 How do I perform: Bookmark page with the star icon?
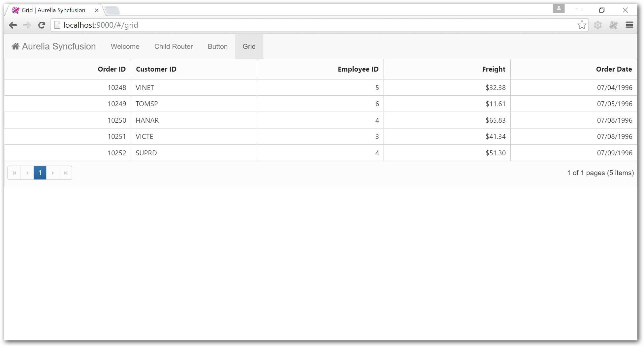tap(582, 25)
